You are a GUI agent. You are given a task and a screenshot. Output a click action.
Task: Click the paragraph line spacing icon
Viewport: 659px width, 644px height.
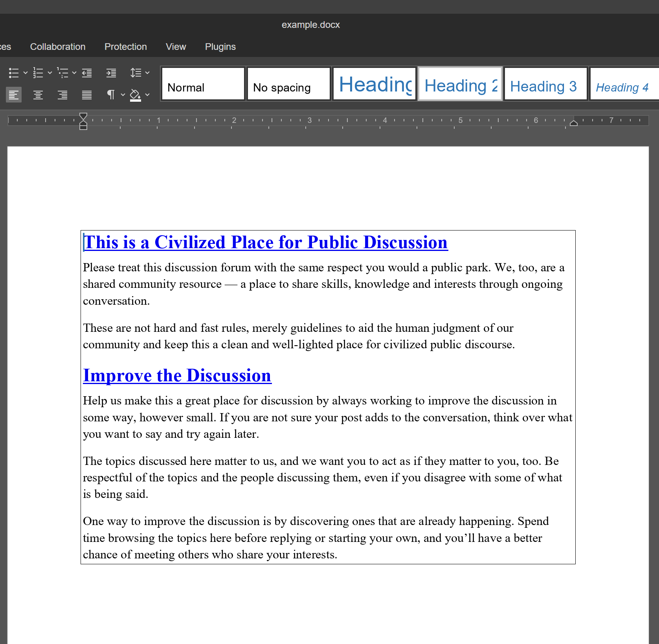[136, 73]
